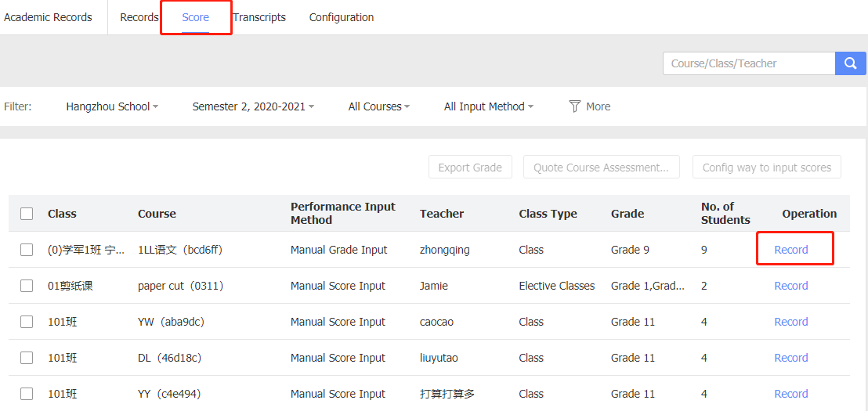Focus the Course/Class/Teacher search field
Screen dimensions: 868x411
748,63
